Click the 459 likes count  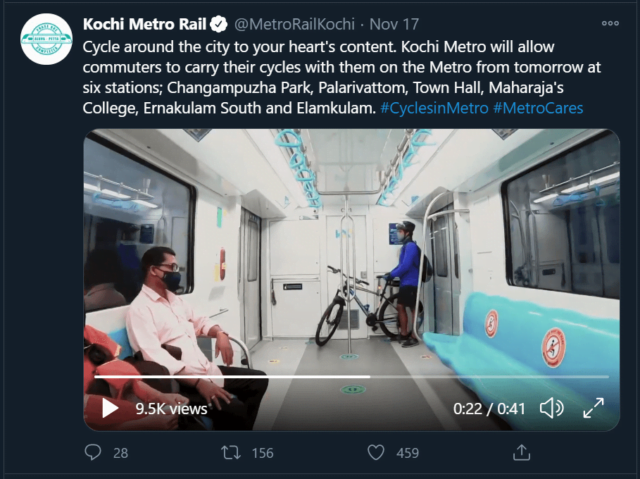pos(407,453)
